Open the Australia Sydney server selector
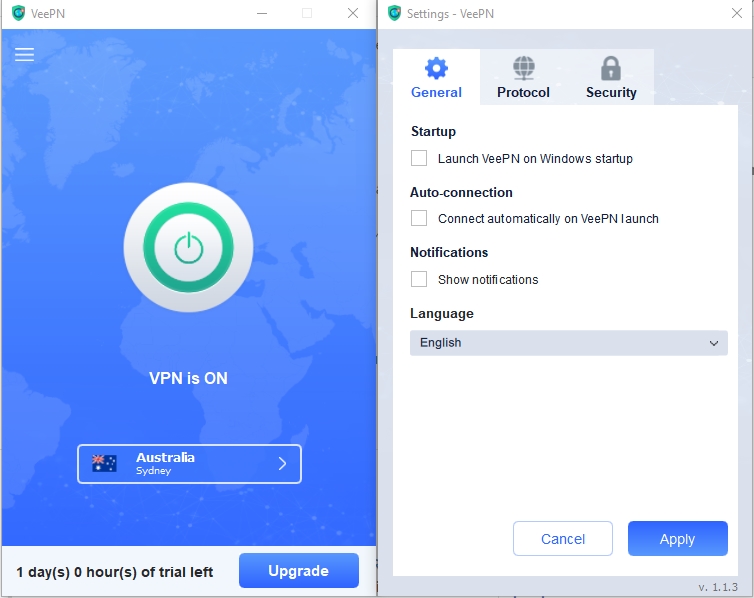The width and height of the screenshot is (754, 598). (189, 464)
